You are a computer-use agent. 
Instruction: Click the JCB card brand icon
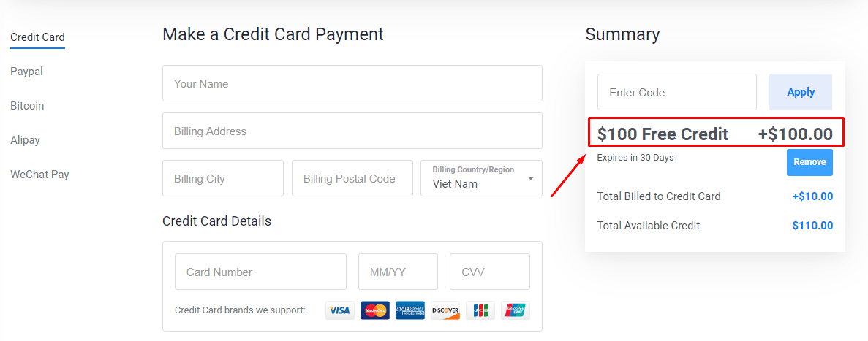[480, 310]
